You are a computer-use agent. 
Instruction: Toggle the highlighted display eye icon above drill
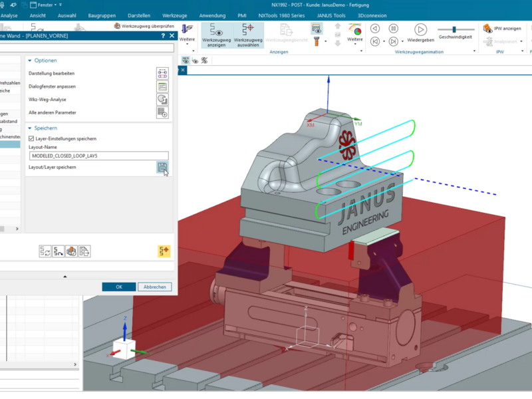point(317,29)
